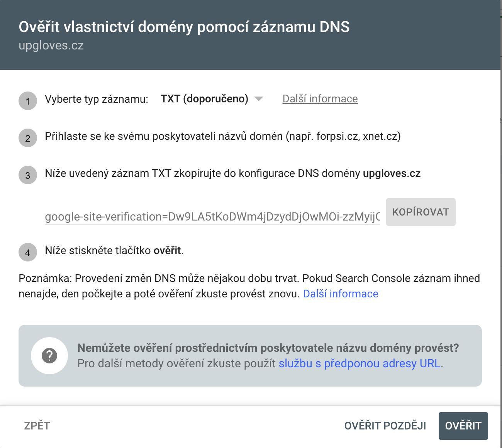Click 'Nemůžete ověření prostřednictvím poskytovatele' heading
The height and width of the screenshot is (448, 502).
point(268,348)
